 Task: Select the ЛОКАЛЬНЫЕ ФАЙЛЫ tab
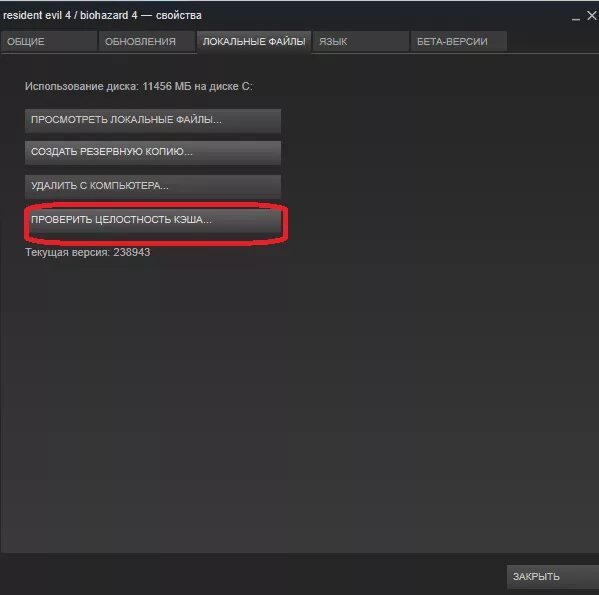click(x=254, y=41)
